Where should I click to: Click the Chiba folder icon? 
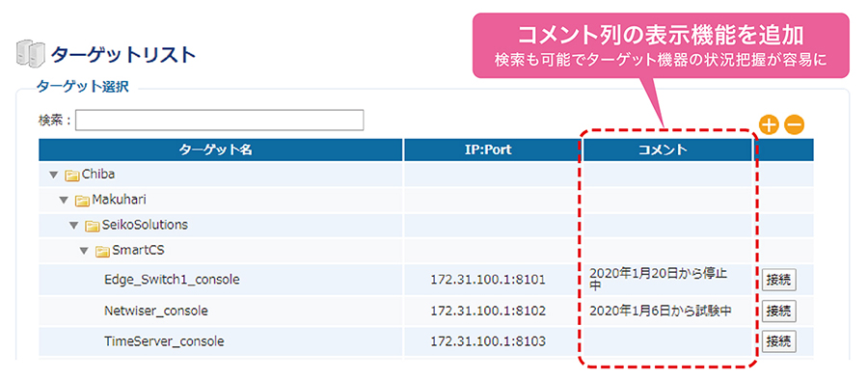click(72, 176)
